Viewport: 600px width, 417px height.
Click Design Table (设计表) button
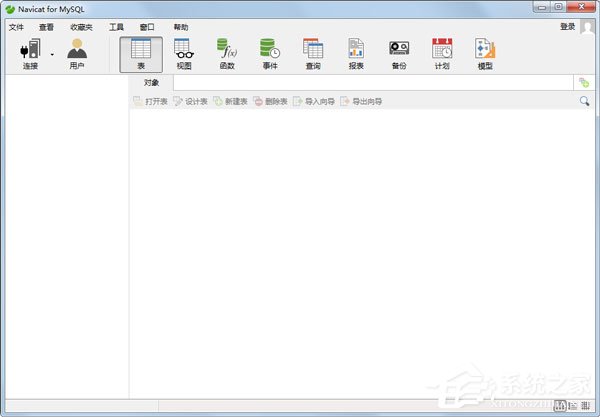[190, 101]
